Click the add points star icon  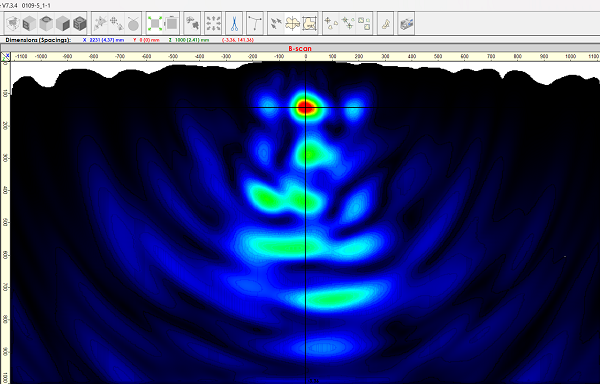coord(348,24)
